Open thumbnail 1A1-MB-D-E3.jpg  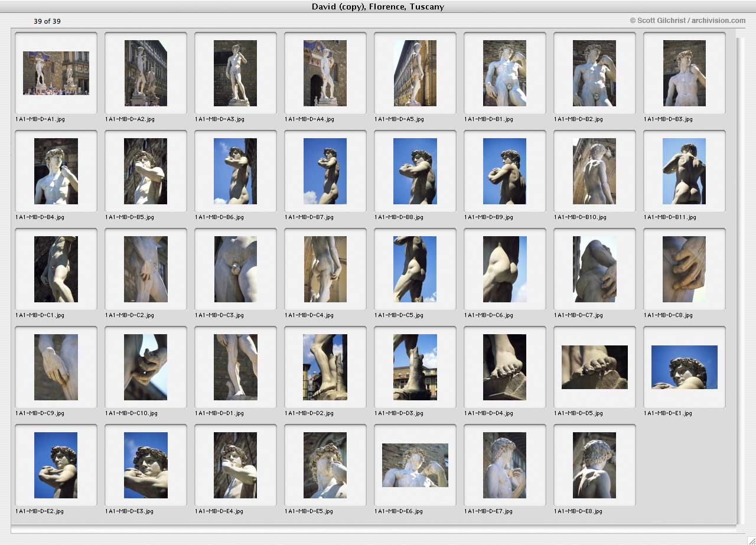tap(146, 465)
